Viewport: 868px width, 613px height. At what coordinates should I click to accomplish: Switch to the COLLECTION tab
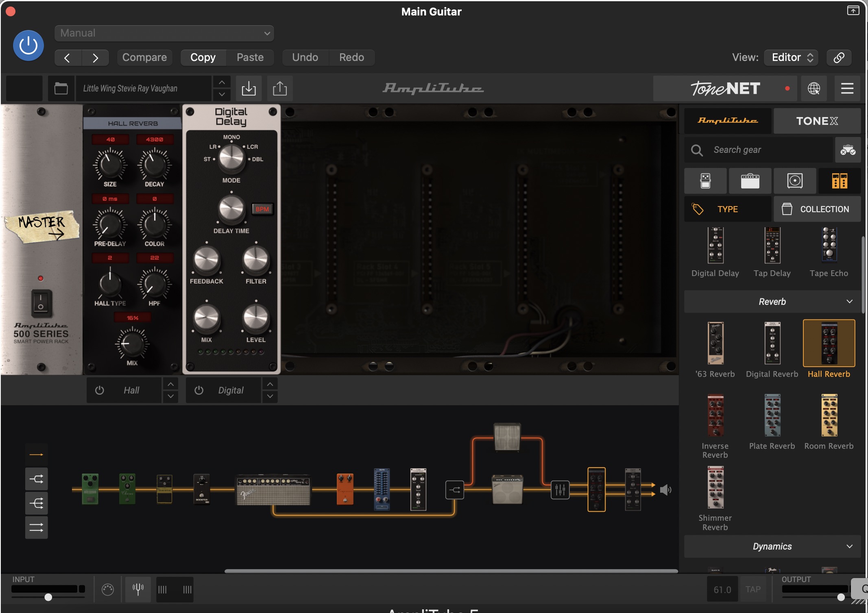point(817,209)
